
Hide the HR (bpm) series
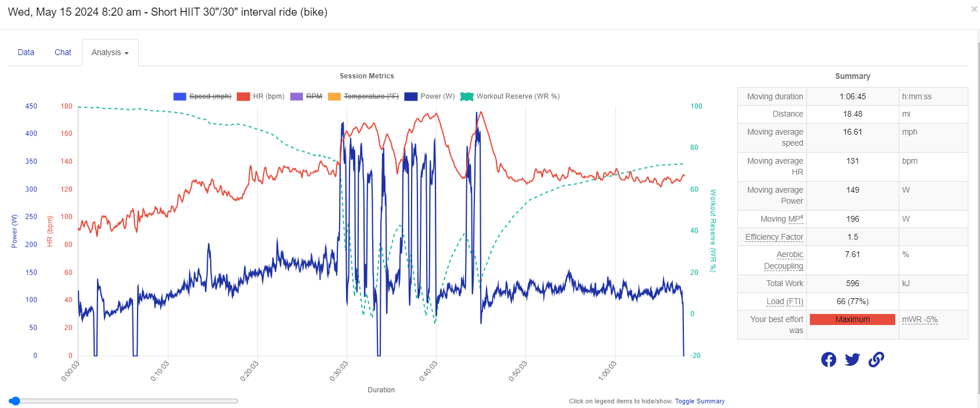(x=269, y=96)
